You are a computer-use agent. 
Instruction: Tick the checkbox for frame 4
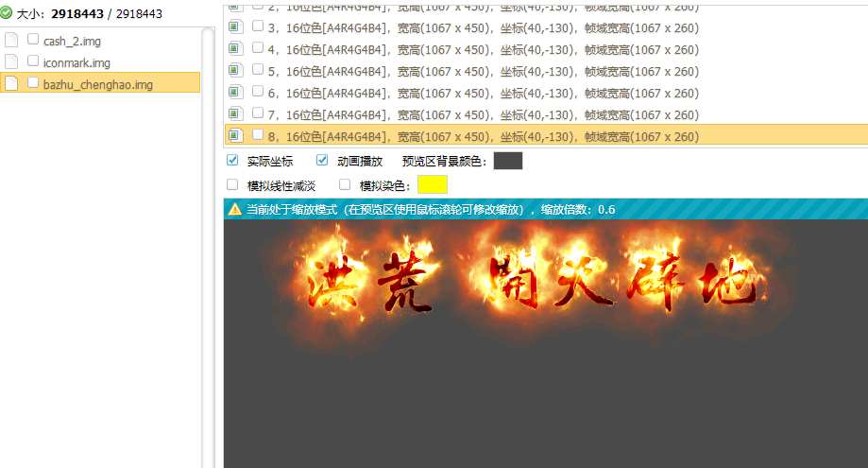258,48
